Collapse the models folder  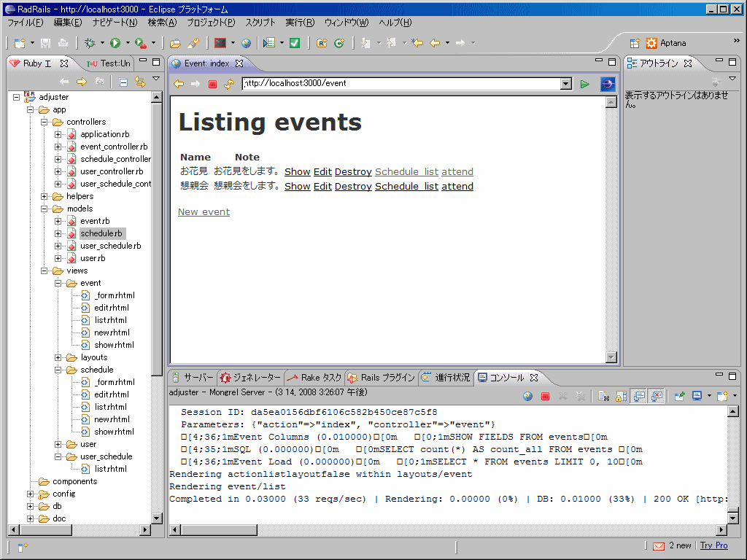[x=44, y=209]
